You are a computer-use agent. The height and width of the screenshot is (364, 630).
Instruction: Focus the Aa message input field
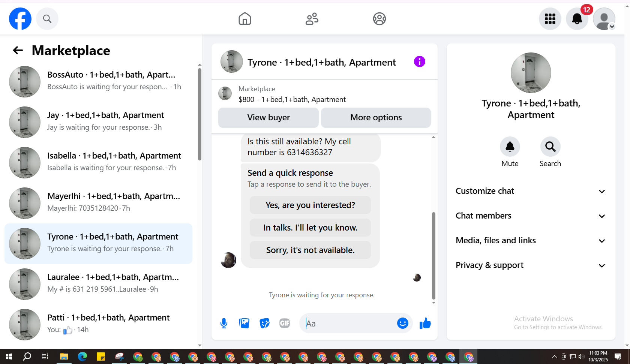(349, 323)
